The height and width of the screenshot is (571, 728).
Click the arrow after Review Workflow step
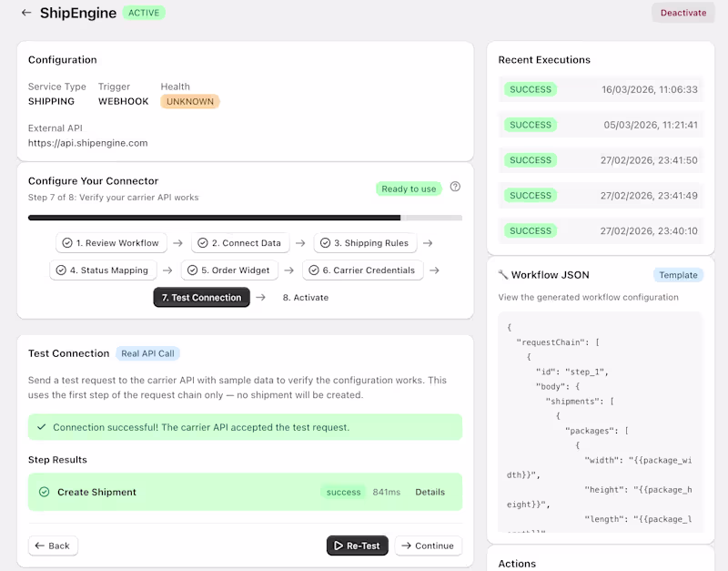[177, 243]
